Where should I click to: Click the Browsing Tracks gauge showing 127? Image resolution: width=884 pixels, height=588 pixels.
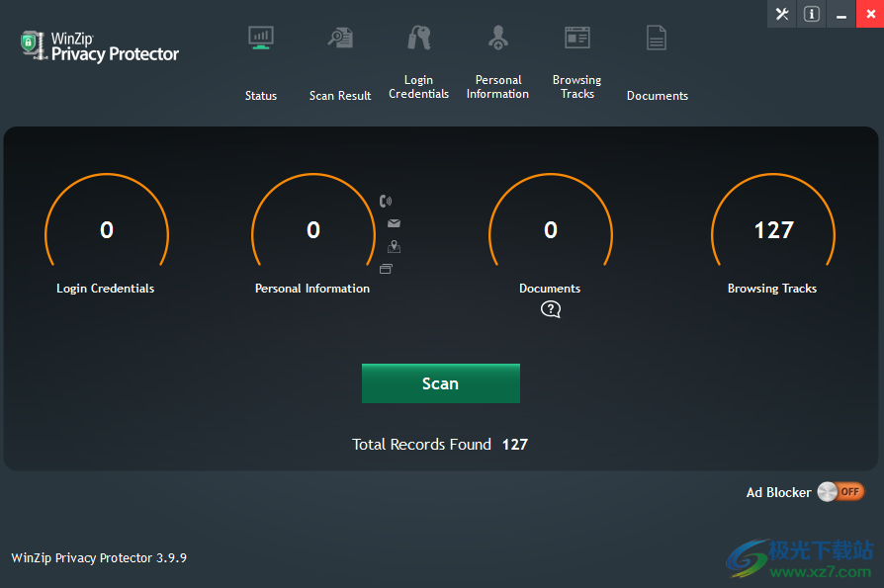coord(773,220)
